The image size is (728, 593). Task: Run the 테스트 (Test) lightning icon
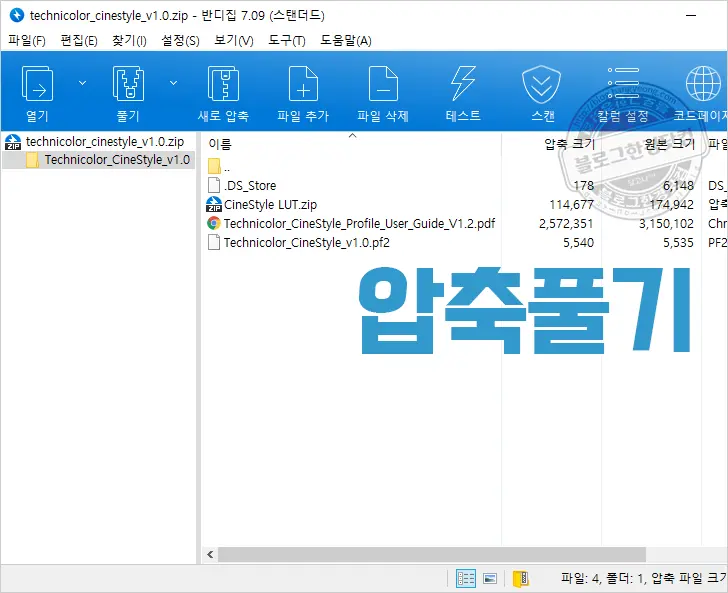463,84
